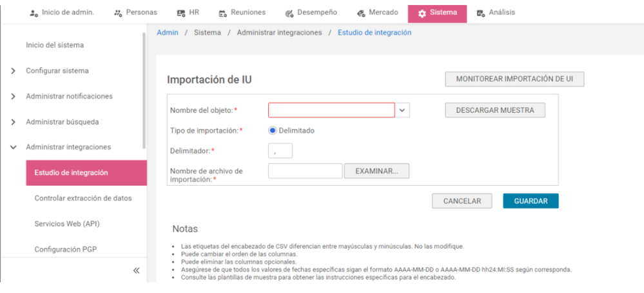The height and width of the screenshot is (293, 644).
Task: Click the DESCARGAR MUESTRA button
Action: pos(495,110)
